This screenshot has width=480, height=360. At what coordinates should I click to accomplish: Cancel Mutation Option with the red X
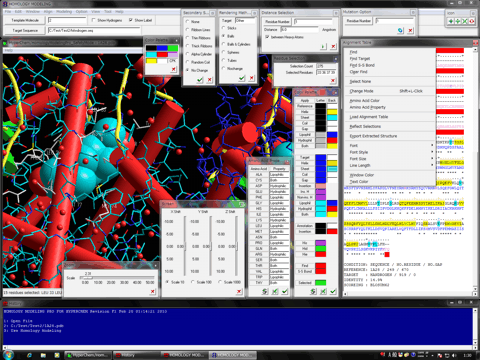[410, 31]
